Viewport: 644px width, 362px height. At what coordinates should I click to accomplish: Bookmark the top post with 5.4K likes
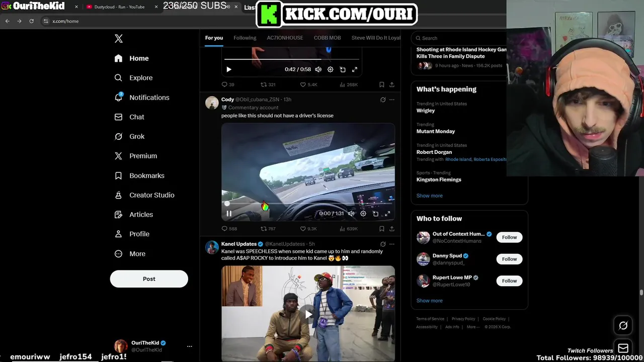[x=382, y=84]
